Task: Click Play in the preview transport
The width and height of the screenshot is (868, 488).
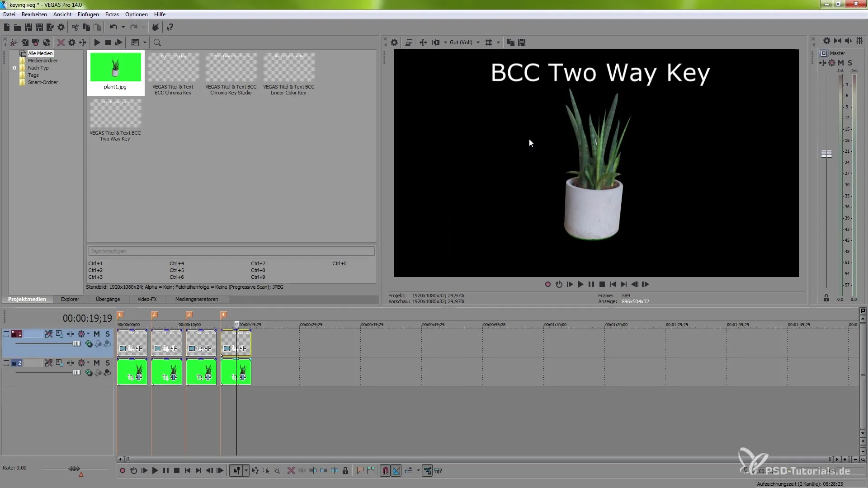Action: [580, 285]
